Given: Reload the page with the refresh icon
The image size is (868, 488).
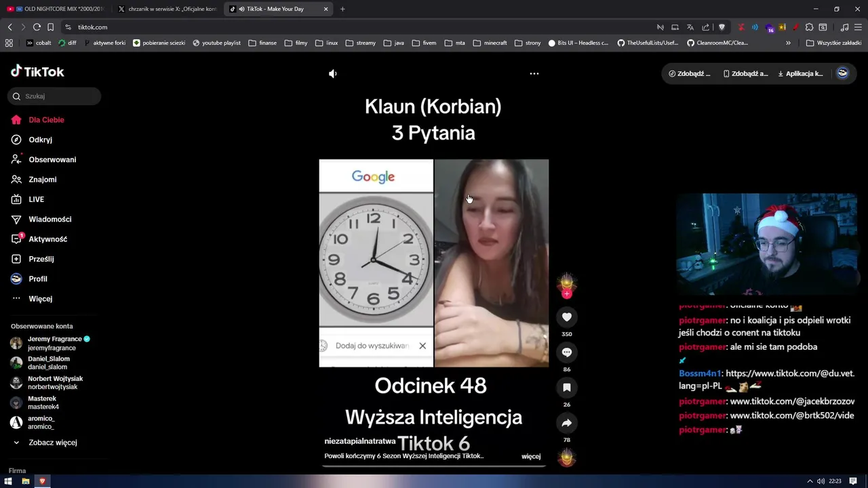Looking at the screenshot, I should tap(37, 27).
